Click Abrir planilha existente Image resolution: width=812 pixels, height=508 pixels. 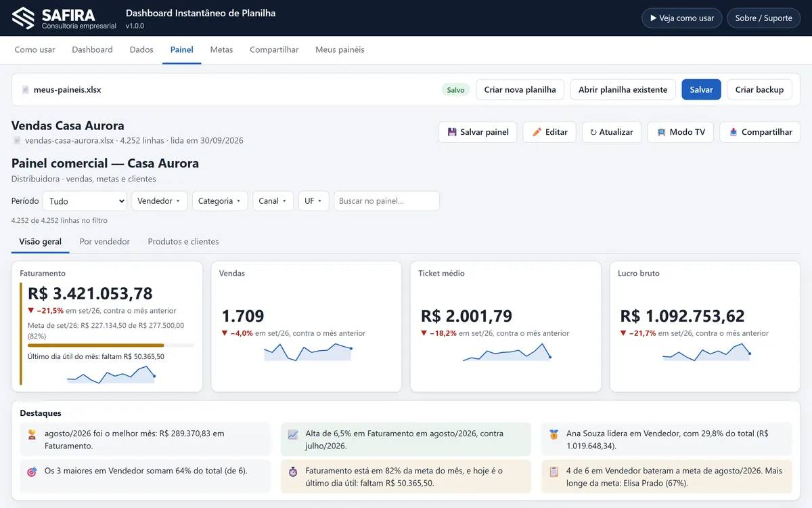pyautogui.click(x=623, y=89)
